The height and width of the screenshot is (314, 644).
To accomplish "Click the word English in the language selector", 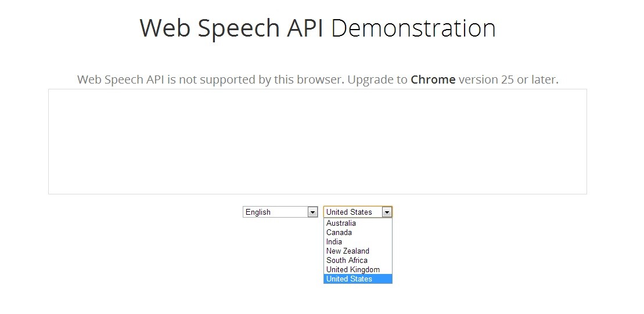I will [258, 212].
